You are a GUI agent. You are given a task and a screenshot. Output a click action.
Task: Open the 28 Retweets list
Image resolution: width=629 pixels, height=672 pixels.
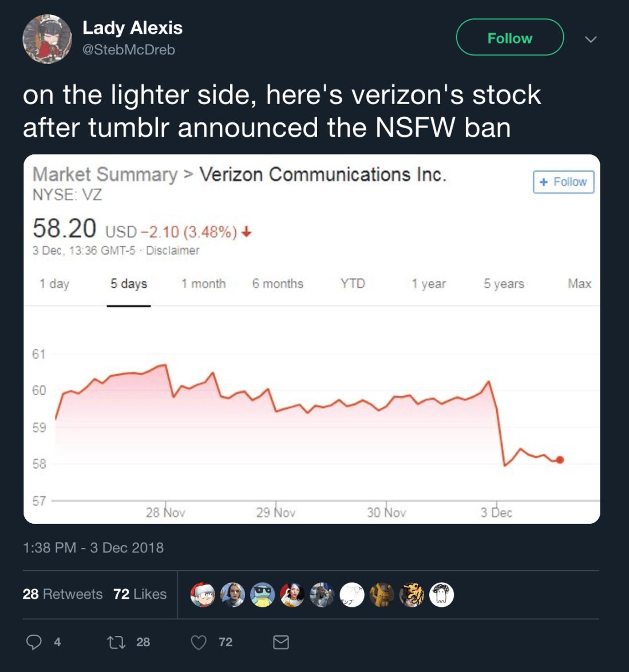tap(63, 594)
